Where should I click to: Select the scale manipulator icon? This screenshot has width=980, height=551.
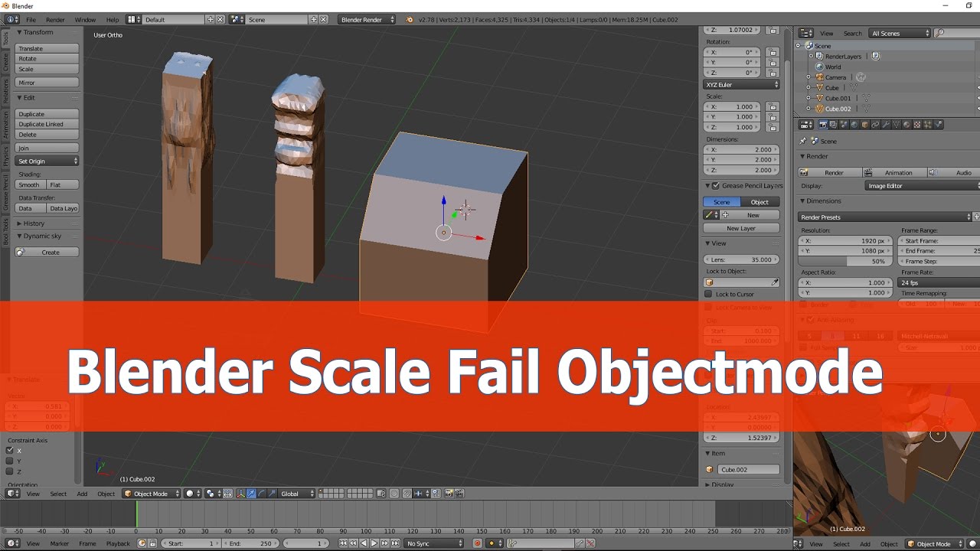pos(273,494)
